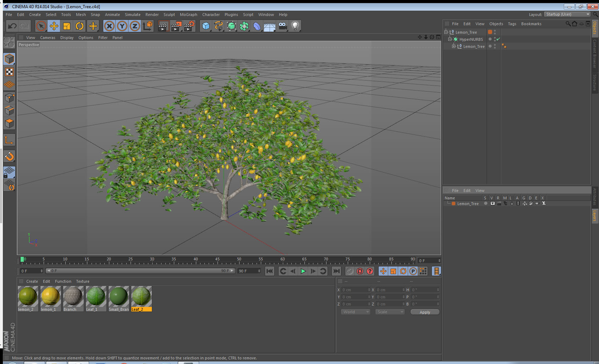Click the Bend deformer icon
This screenshot has height=364, width=599.
click(x=257, y=26)
